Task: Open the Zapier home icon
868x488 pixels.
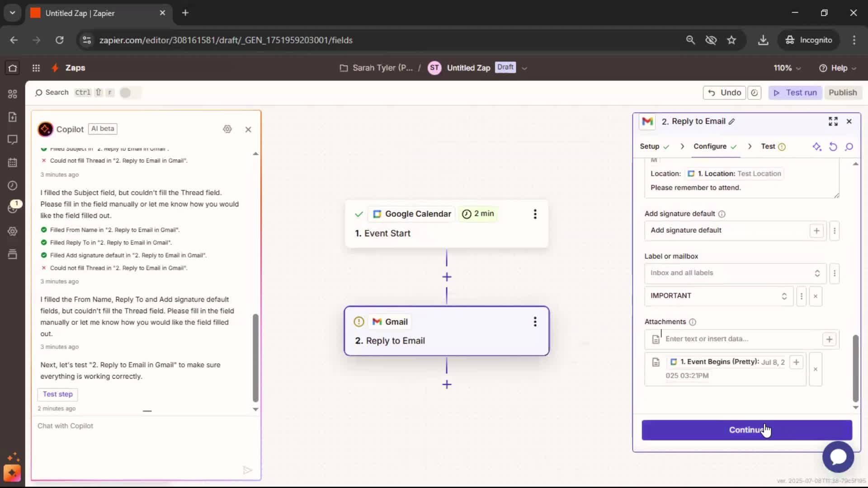Action: 13,68
